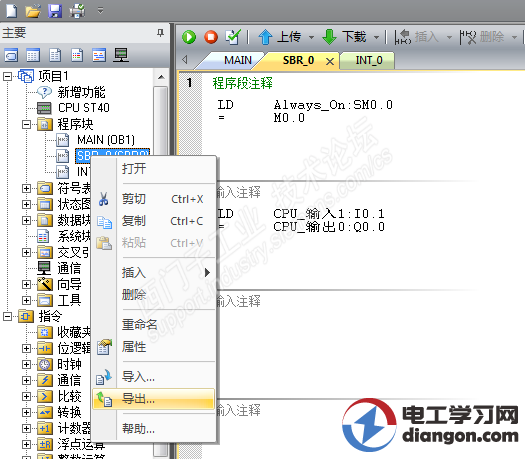Collapse the 指令 tree node
This screenshot has height=459, width=525.
coord(7,316)
